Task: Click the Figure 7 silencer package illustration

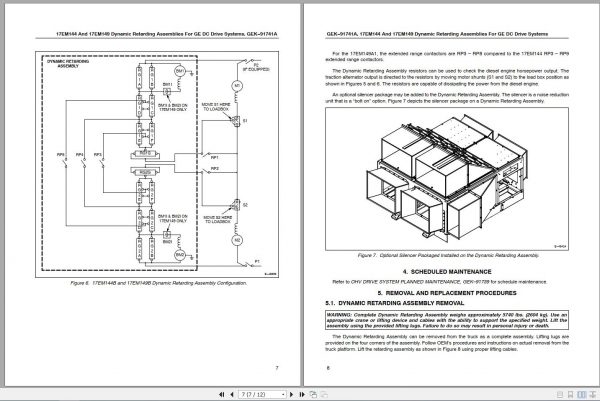Action: click(x=447, y=179)
